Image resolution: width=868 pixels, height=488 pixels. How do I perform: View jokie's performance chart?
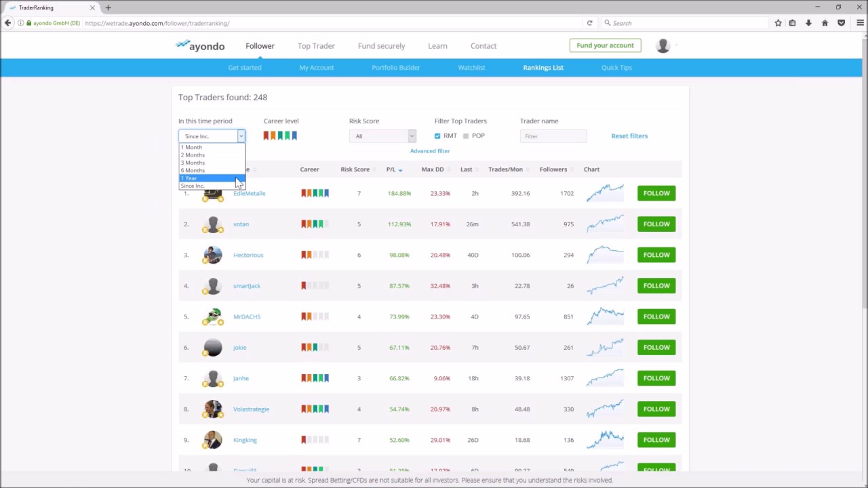(605, 347)
